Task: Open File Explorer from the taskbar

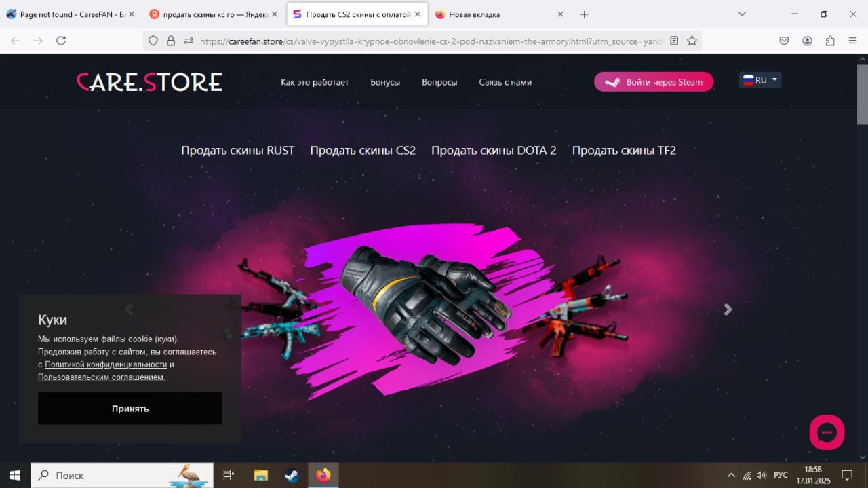Action: [261, 475]
